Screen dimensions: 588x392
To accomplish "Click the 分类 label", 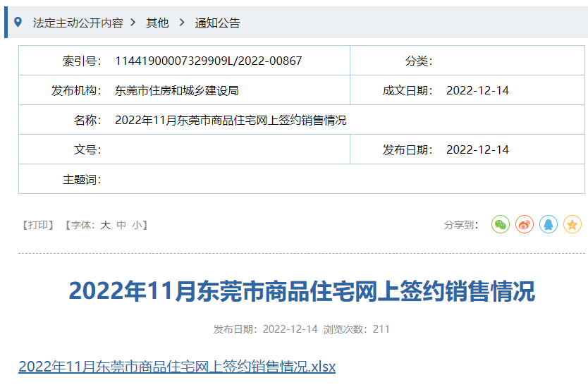I will [x=419, y=61].
